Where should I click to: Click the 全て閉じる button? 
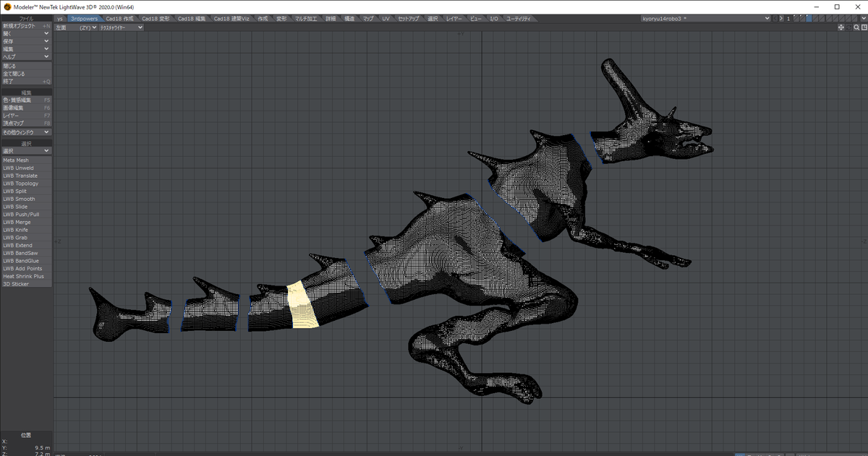[x=26, y=74]
